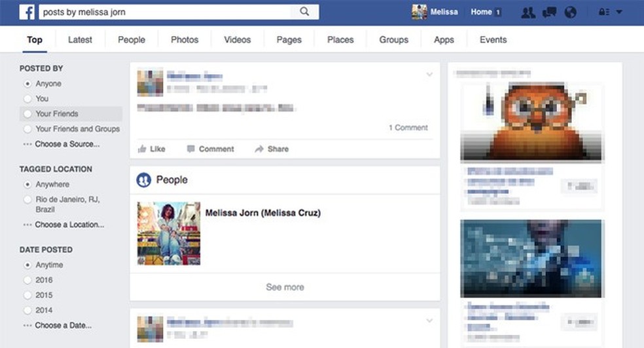The height and width of the screenshot is (348, 644).
Task: Open the blue pixelated sidebar image
Action: (x=531, y=258)
